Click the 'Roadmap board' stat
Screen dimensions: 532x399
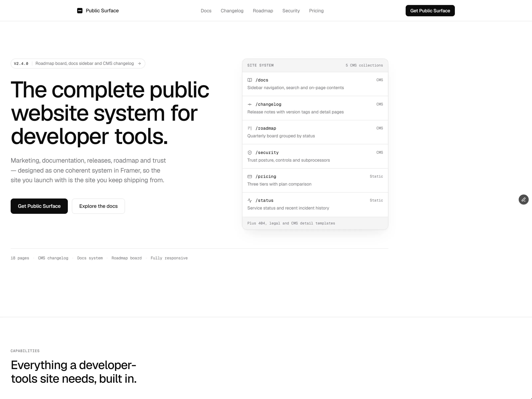[x=127, y=258]
